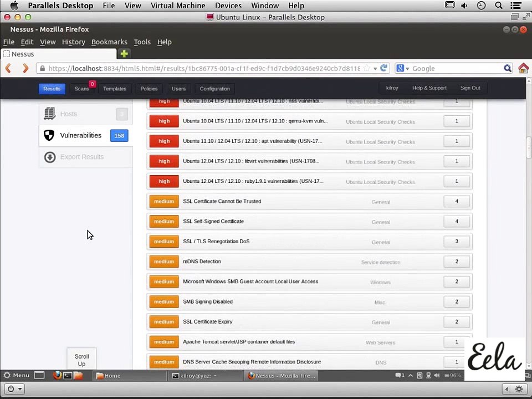
Task: Click the bookmark star in URL bar
Action: click(366, 68)
